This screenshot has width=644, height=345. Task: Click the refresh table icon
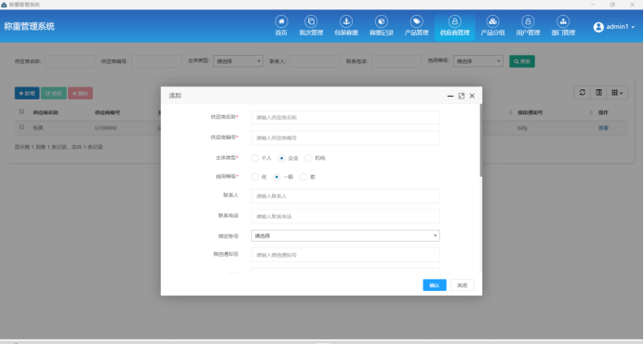click(582, 93)
